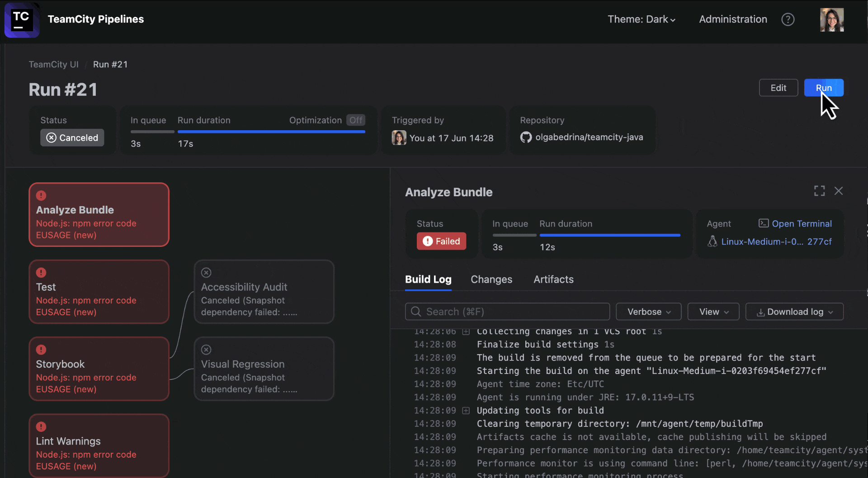Open the user profile avatar
The width and height of the screenshot is (868, 478).
[832, 20]
